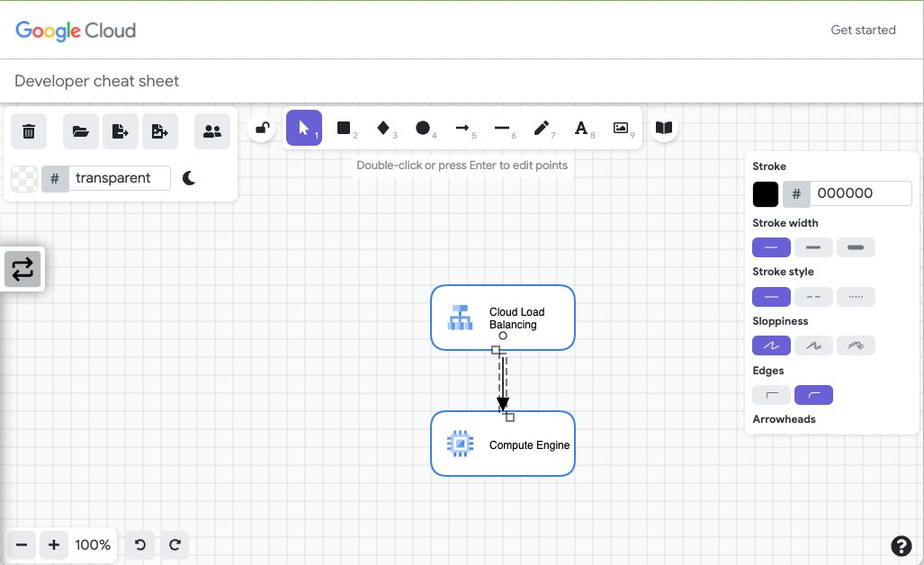This screenshot has width=924, height=565.
Task: Click the export image icon
Action: pos(159,131)
